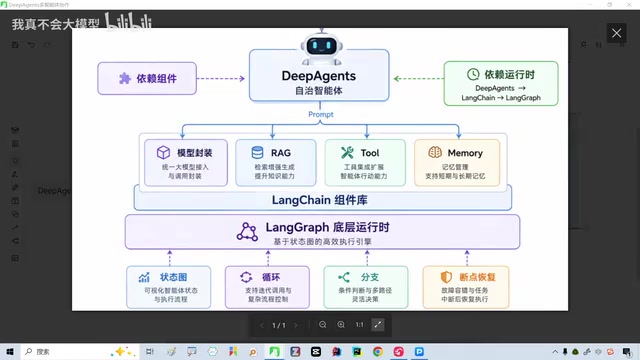
Task: Click the window title DeepAgents多智能体协作
Action: pyautogui.click(x=39, y=5)
